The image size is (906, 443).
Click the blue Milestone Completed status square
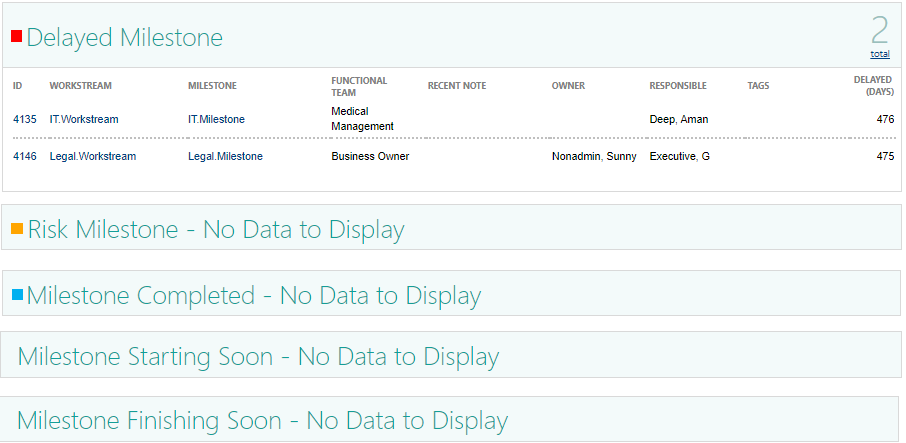click(17, 295)
